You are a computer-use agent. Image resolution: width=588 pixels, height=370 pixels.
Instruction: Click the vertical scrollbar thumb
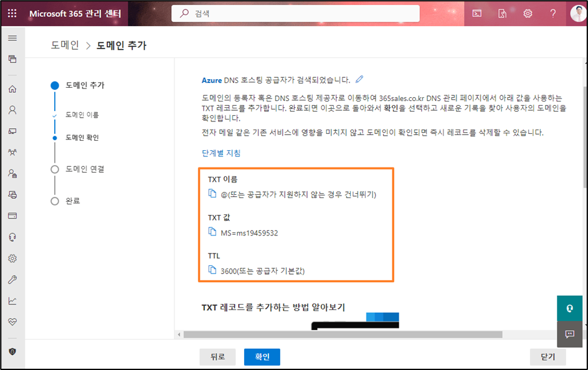[x=586, y=137]
